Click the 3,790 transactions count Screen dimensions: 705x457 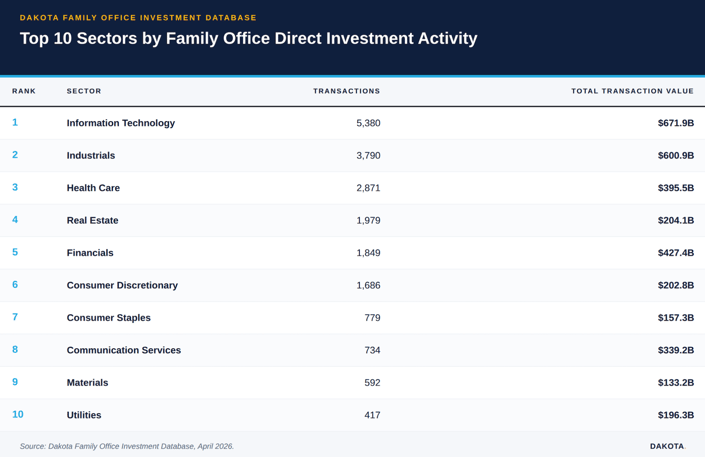pos(368,156)
